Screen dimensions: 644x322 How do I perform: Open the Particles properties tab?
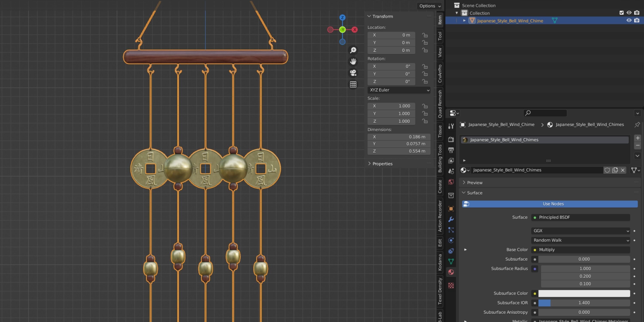(x=451, y=230)
